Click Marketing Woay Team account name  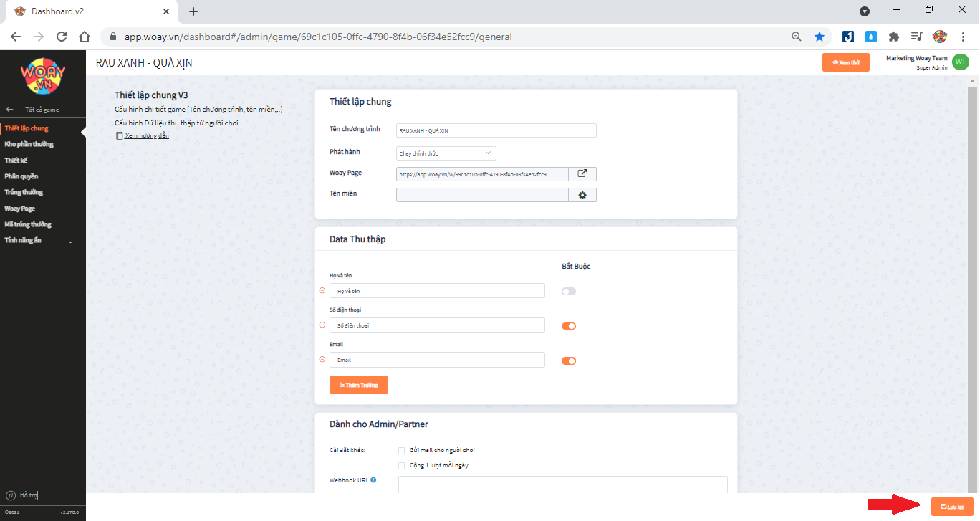pyautogui.click(x=916, y=58)
